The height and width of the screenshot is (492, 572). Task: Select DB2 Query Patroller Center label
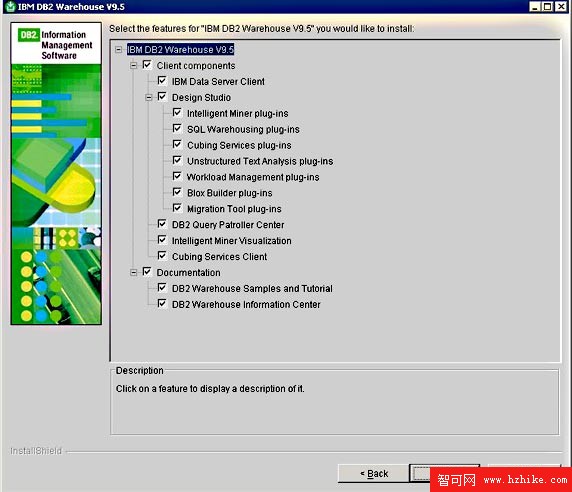pos(228,225)
